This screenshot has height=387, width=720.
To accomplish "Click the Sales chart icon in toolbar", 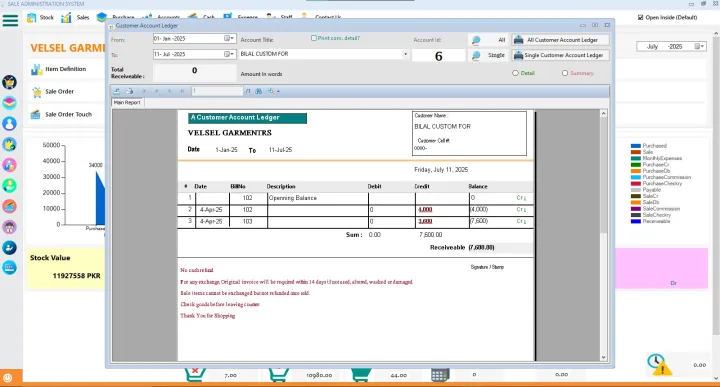I will [x=67, y=17].
